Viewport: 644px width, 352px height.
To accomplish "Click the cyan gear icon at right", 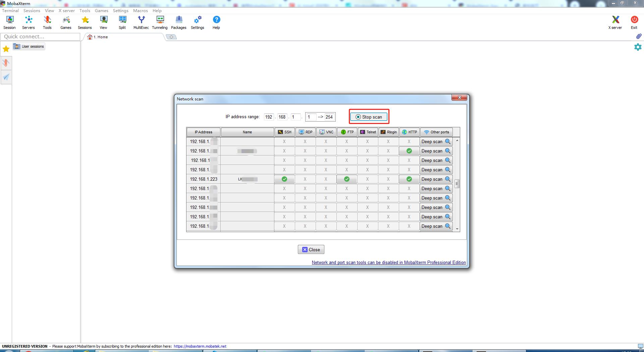I will [638, 47].
